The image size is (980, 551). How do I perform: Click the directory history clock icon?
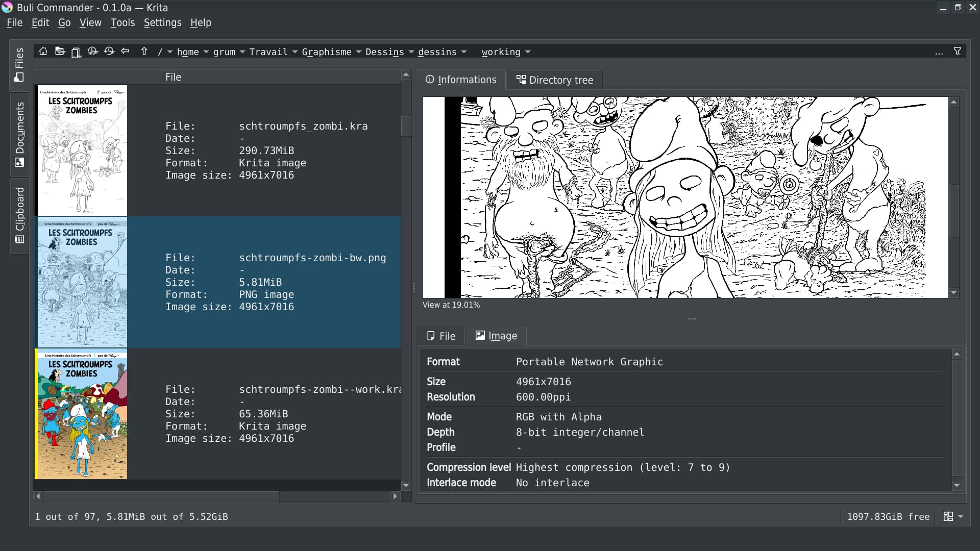point(109,52)
